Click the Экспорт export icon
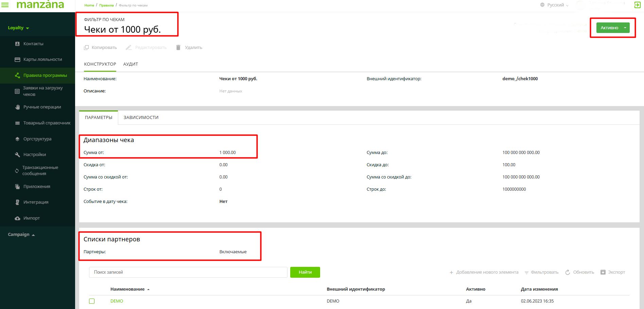The width and height of the screenshot is (644, 309). tap(603, 272)
